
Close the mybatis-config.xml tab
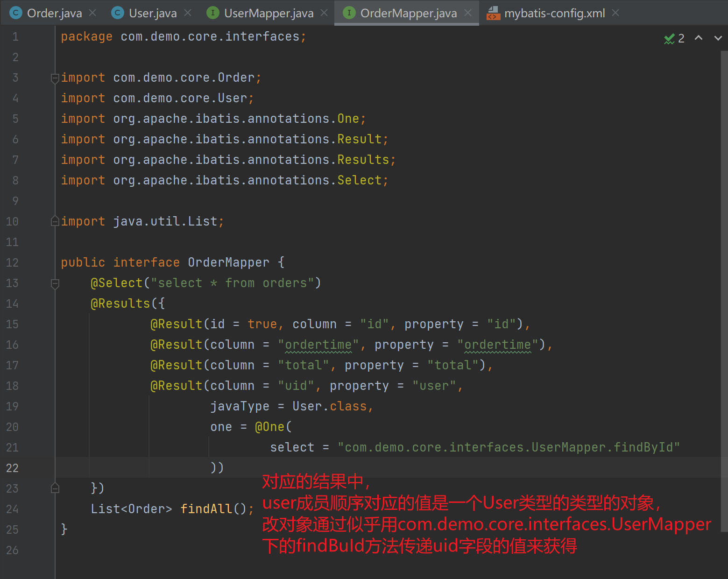[x=615, y=13]
